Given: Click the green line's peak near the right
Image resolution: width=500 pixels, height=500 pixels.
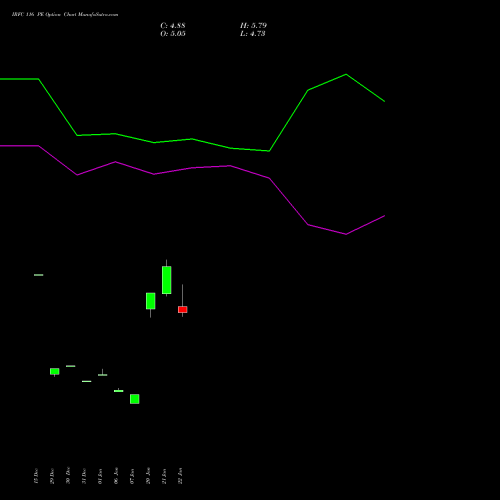Looking at the screenshot, I should click(346, 74).
